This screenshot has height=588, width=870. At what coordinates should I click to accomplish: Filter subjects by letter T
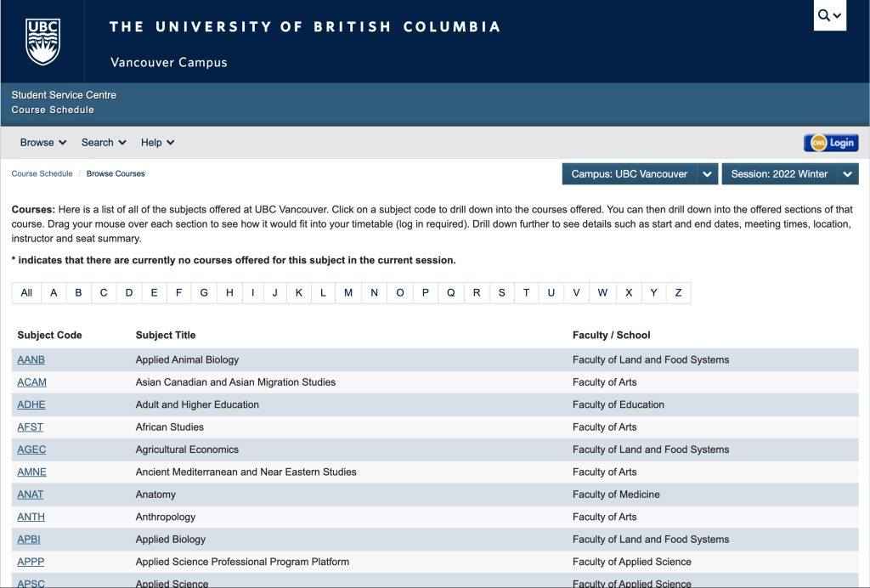pos(527,293)
